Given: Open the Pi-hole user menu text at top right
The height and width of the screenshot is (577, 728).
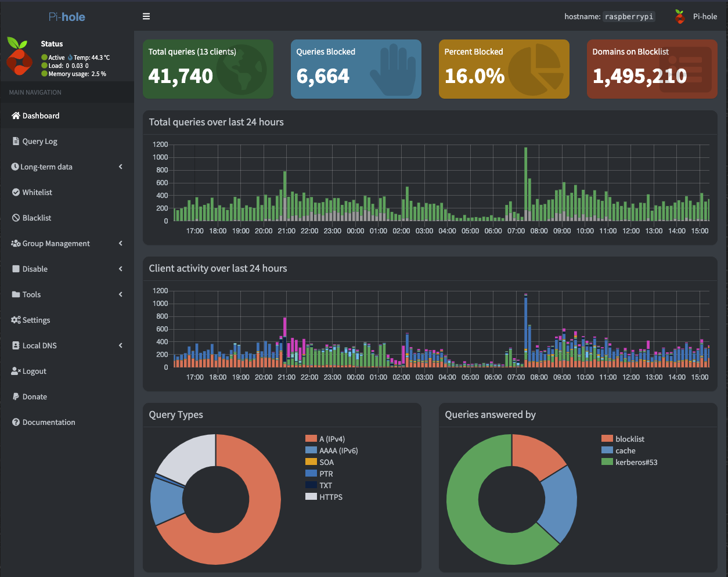Looking at the screenshot, I should [705, 16].
